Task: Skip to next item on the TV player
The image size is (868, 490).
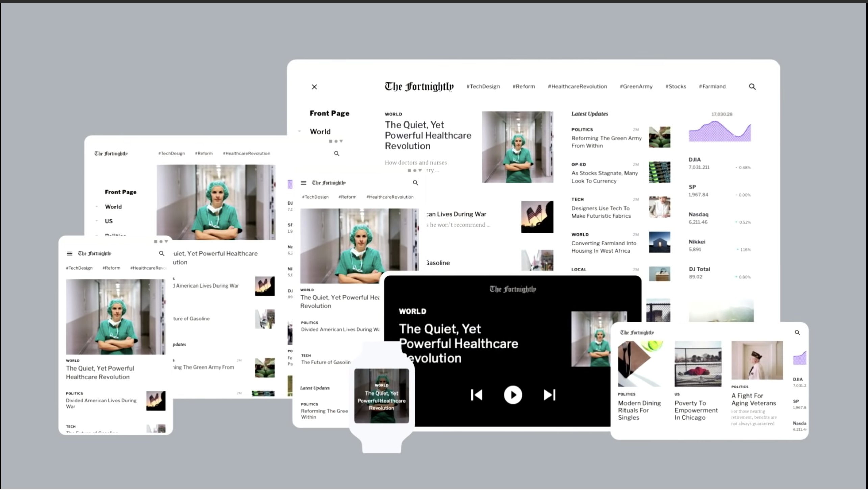Action: point(550,395)
